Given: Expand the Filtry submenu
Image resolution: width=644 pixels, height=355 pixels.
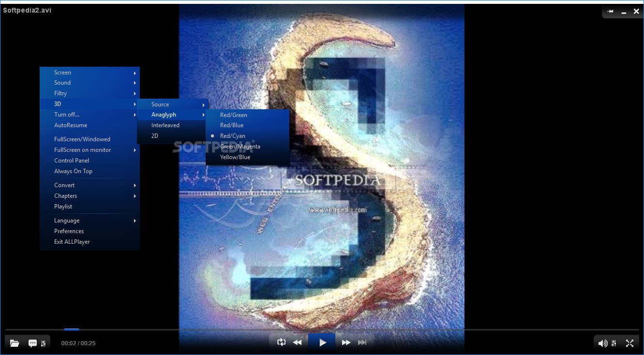Looking at the screenshot, I should click(x=90, y=93).
